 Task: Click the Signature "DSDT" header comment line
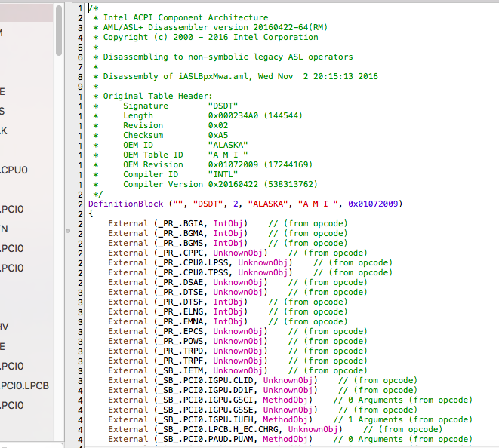(x=181, y=106)
